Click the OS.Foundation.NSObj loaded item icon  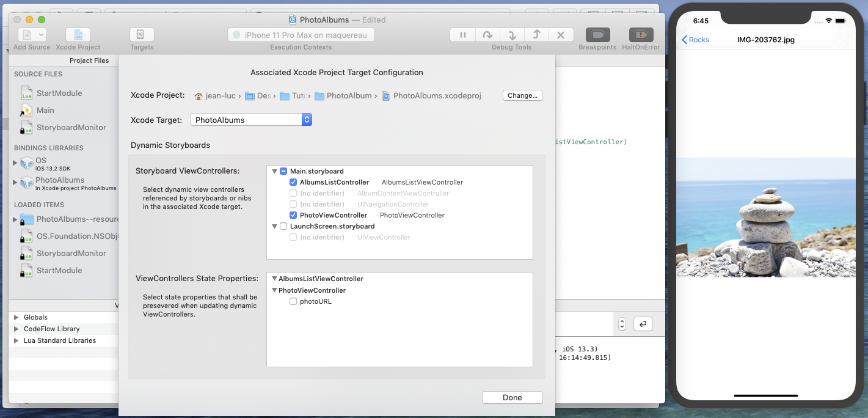pyautogui.click(x=26, y=236)
